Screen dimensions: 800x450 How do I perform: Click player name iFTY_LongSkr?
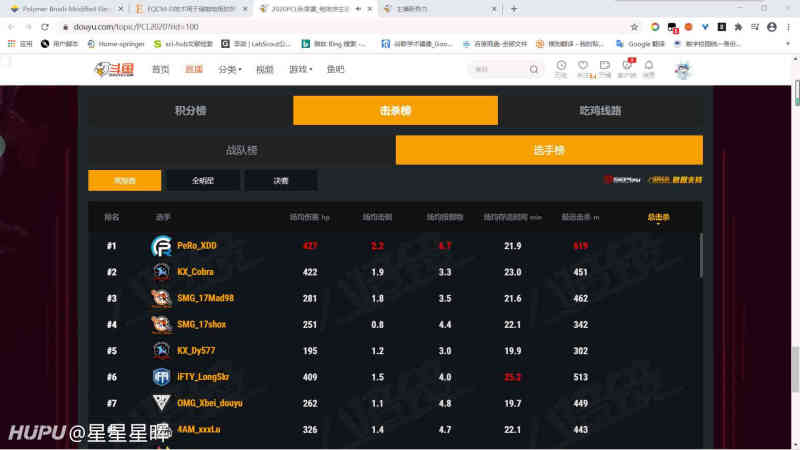(x=203, y=377)
